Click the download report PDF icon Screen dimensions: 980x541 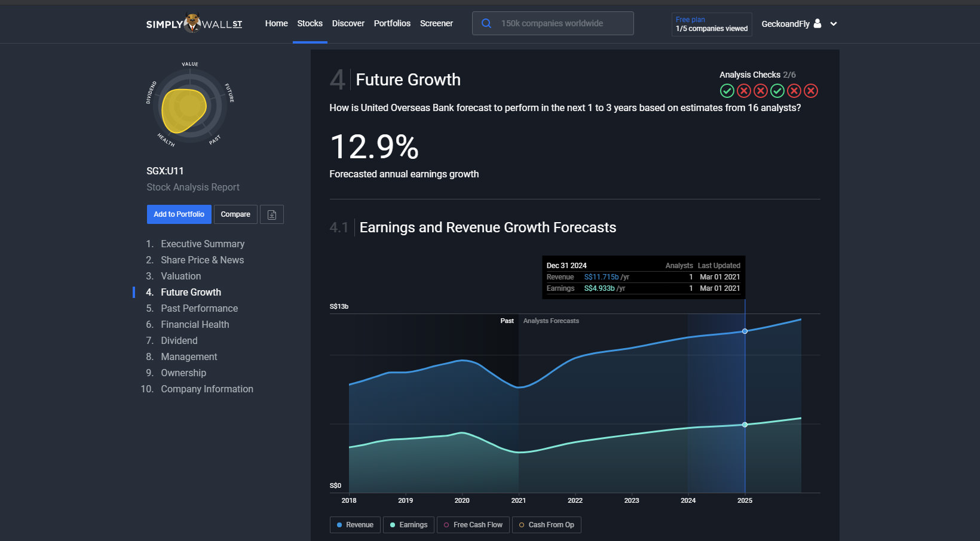tap(272, 214)
